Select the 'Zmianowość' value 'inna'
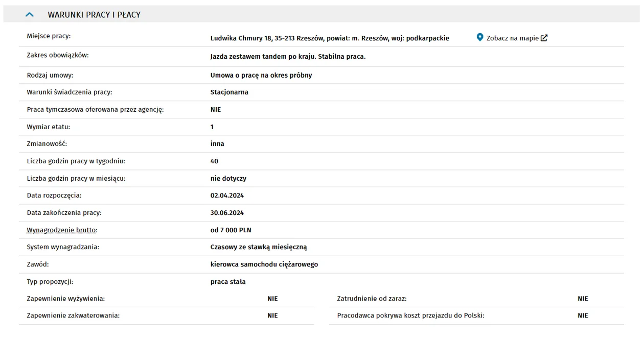 click(x=217, y=144)
